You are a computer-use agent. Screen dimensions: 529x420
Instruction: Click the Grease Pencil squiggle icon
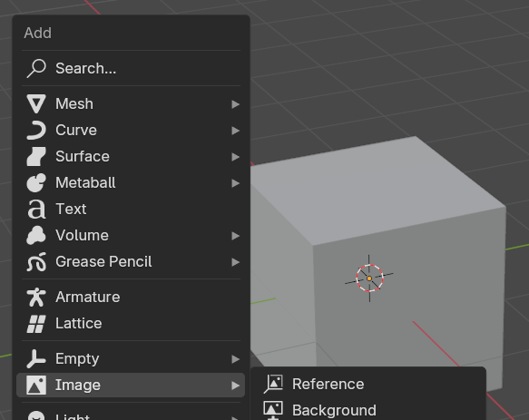pyautogui.click(x=36, y=261)
